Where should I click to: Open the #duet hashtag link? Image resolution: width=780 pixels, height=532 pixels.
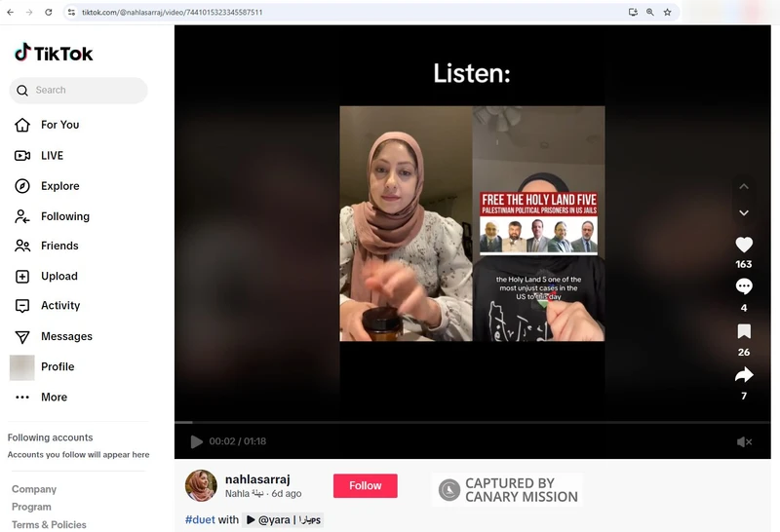point(200,520)
